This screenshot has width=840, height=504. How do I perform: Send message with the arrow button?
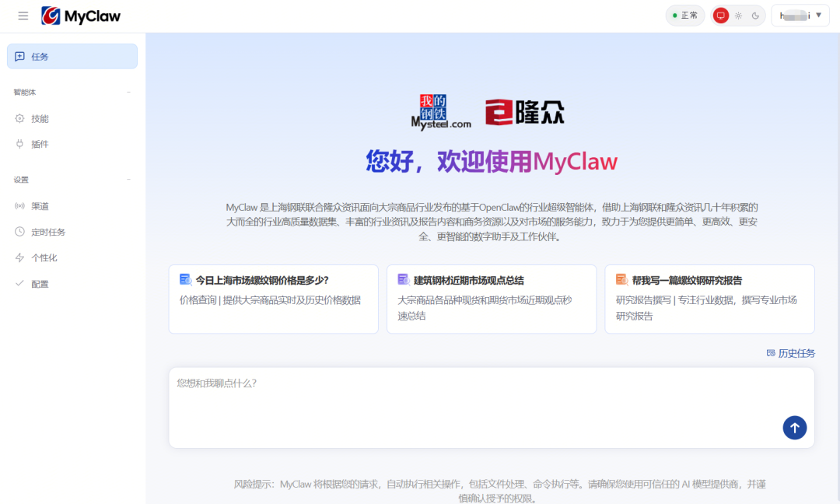[794, 428]
